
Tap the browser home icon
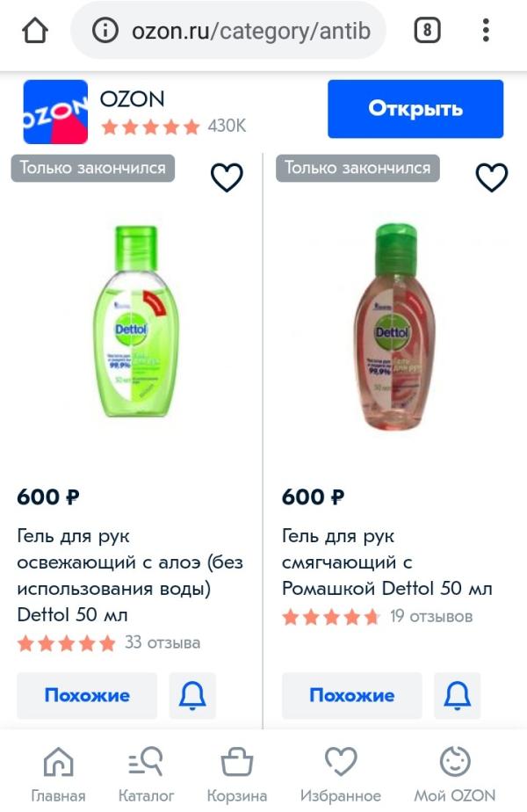(34, 32)
